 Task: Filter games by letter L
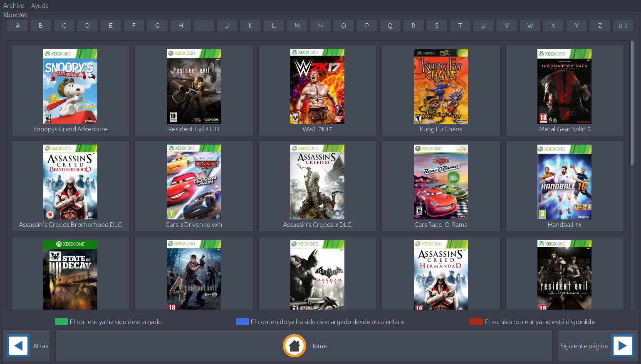pyautogui.click(x=274, y=26)
